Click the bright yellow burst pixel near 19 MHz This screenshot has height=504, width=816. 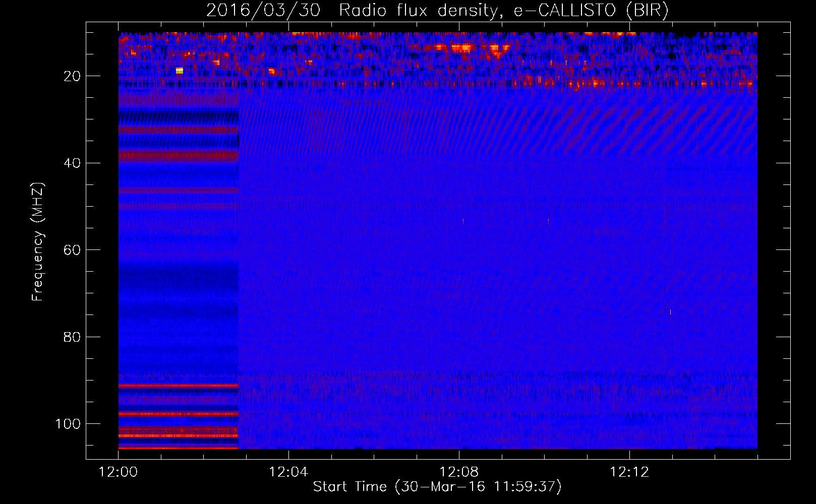(x=179, y=71)
